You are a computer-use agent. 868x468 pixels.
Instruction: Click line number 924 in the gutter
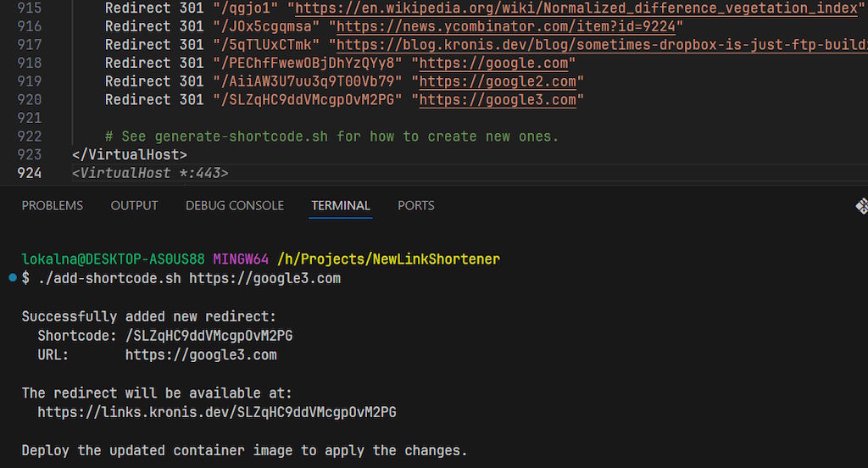point(30,173)
